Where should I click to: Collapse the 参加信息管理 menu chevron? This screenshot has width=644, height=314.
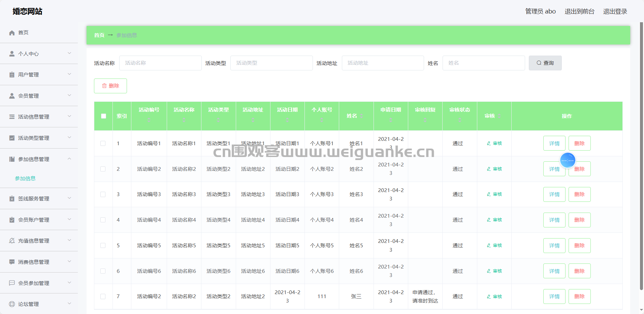pos(69,159)
